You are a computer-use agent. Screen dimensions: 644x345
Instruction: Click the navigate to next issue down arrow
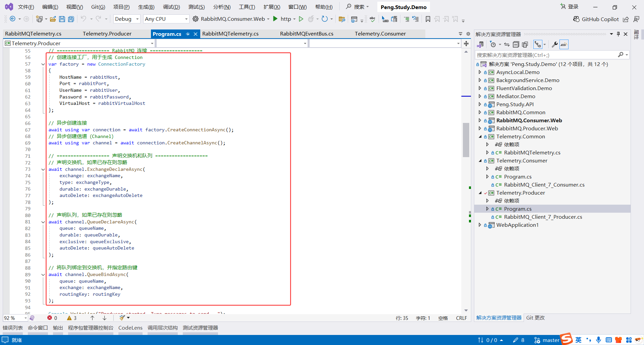point(105,318)
